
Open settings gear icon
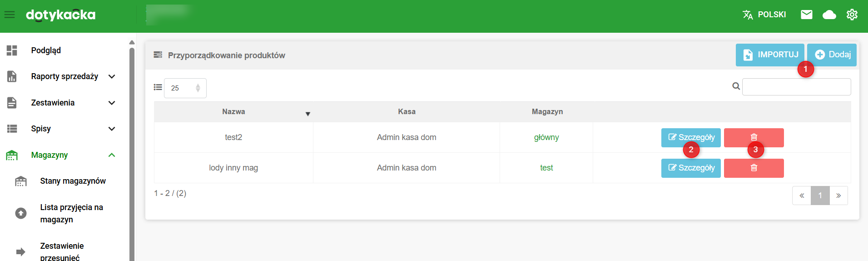852,15
